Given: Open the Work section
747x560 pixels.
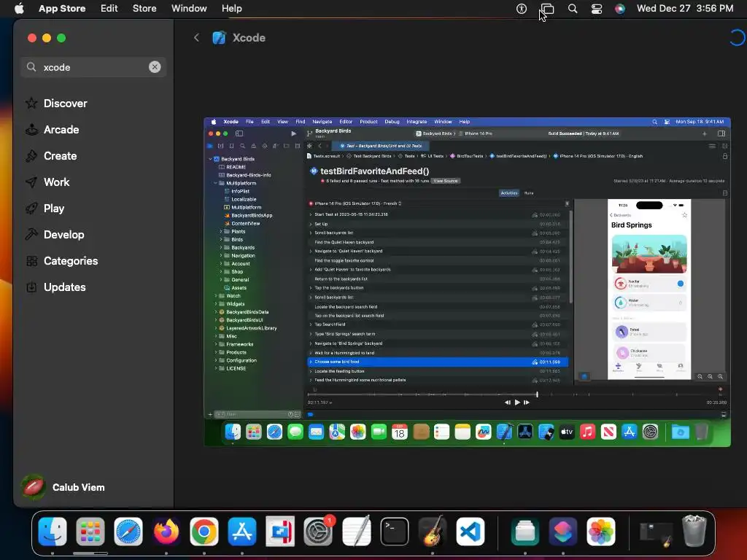Looking at the screenshot, I should pos(56,182).
